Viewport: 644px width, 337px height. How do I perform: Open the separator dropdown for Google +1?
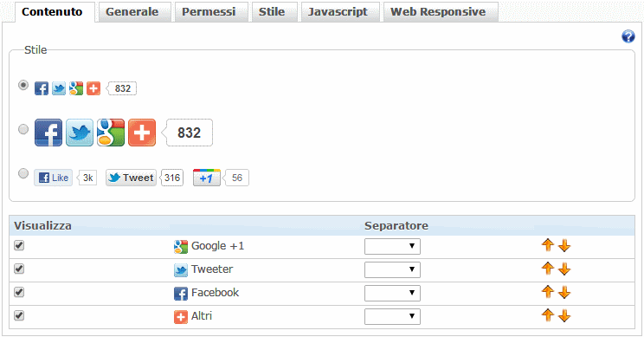[x=392, y=246]
